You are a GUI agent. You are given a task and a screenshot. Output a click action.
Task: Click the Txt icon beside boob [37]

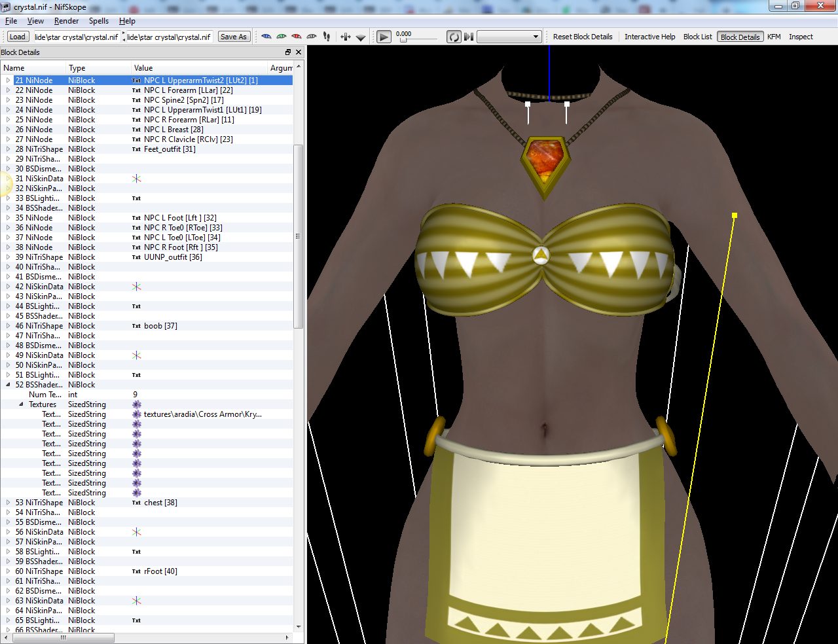point(136,326)
